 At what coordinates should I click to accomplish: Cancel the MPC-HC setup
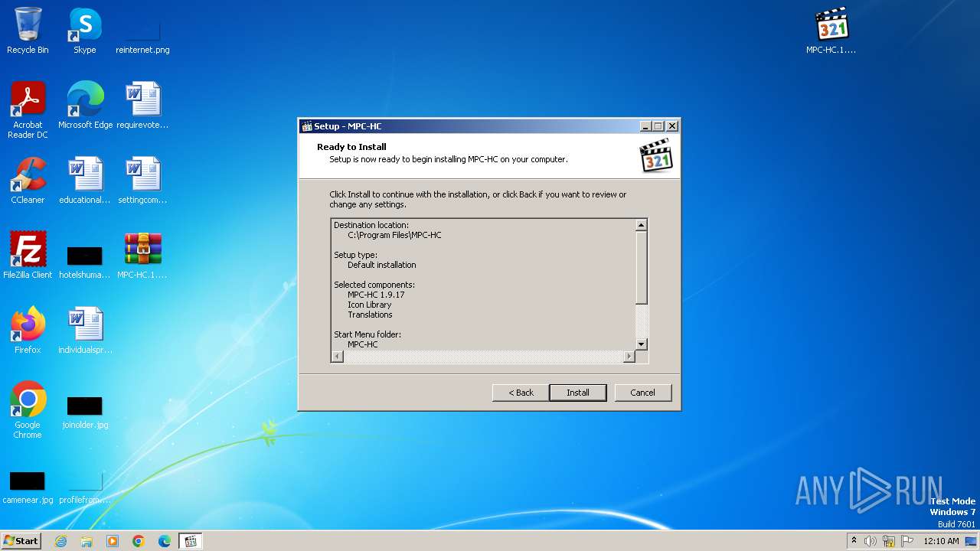click(x=643, y=393)
